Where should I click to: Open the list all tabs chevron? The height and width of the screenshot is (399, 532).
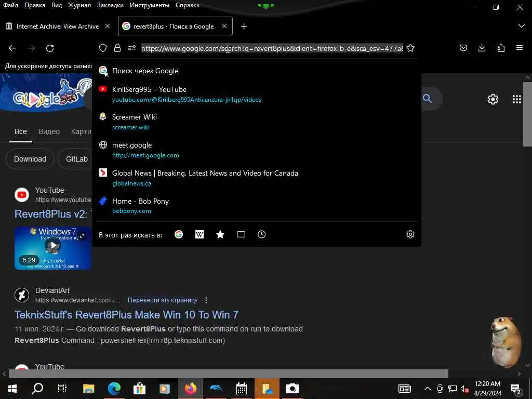[x=522, y=26]
